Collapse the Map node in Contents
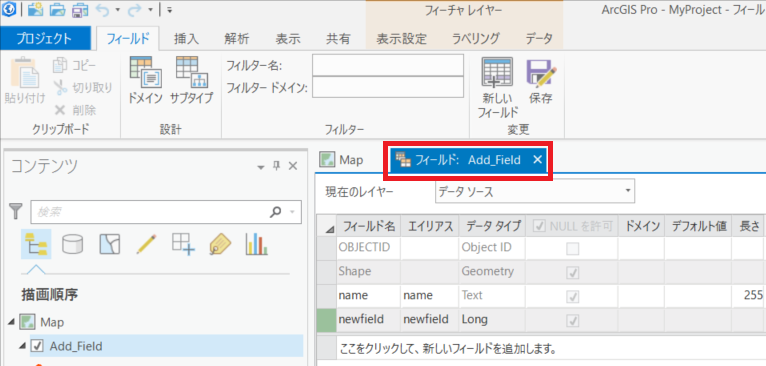Screen dimensions: 766x366 (x=11, y=323)
